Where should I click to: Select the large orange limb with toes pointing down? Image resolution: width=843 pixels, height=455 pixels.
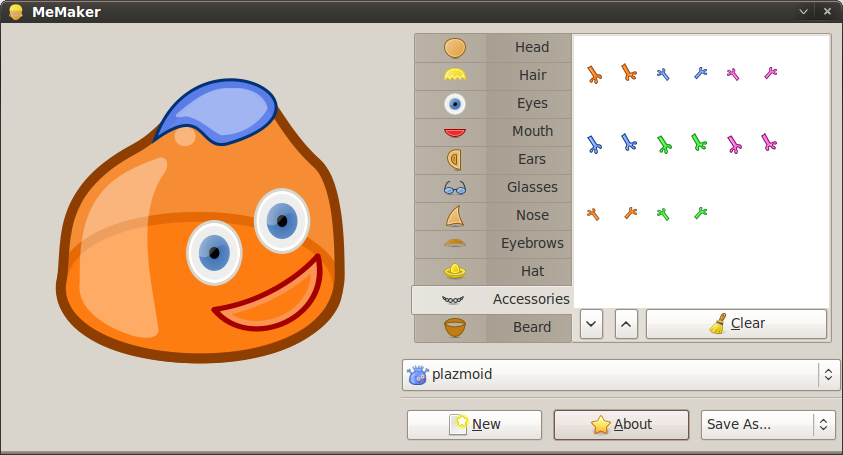(594, 74)
